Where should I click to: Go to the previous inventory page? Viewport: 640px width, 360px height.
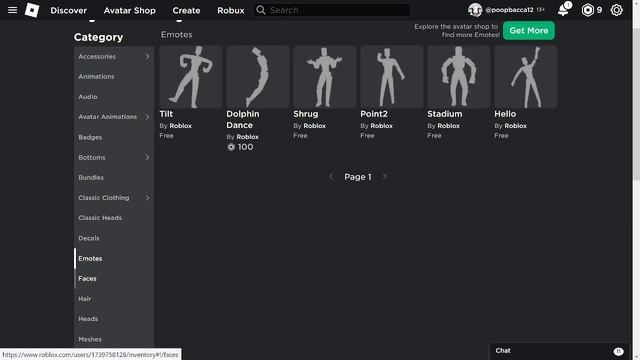pyautogui.click(x=331, y=177)
